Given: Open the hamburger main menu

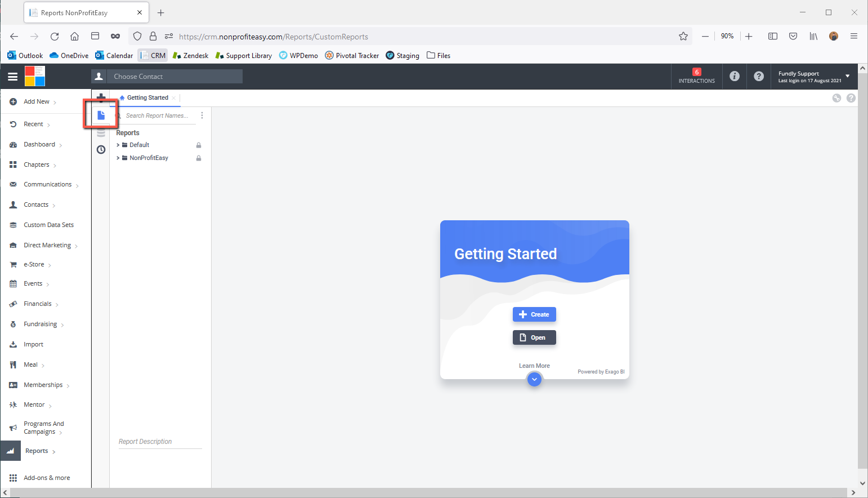Looking at the screenshot, I should coord(12,77).
